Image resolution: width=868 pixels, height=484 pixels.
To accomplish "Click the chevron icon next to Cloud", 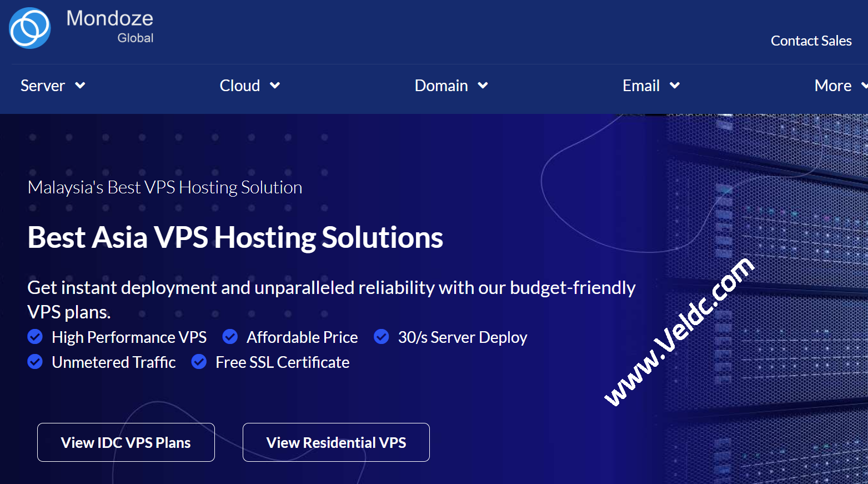I will coord(275,86).
